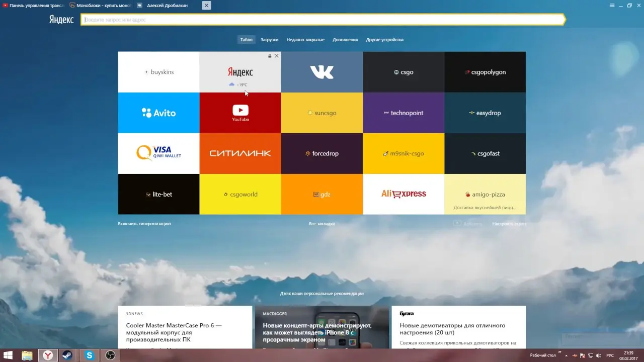
Task: Open the gdz tile
Action: (x=322, y=194)
